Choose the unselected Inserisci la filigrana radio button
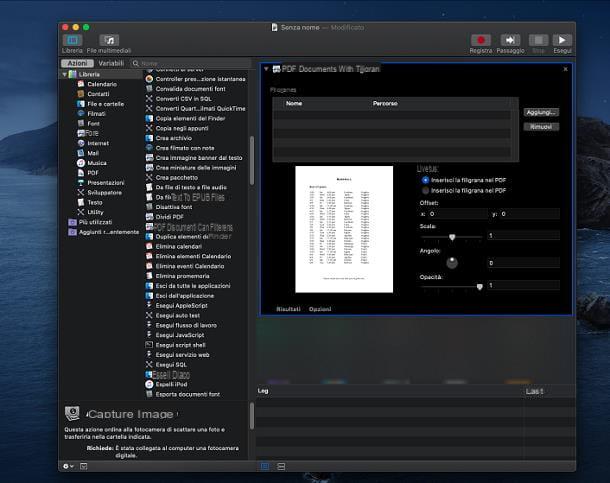Image resolution: width=610 pixels, height=483 pixels. click(425, 191)
